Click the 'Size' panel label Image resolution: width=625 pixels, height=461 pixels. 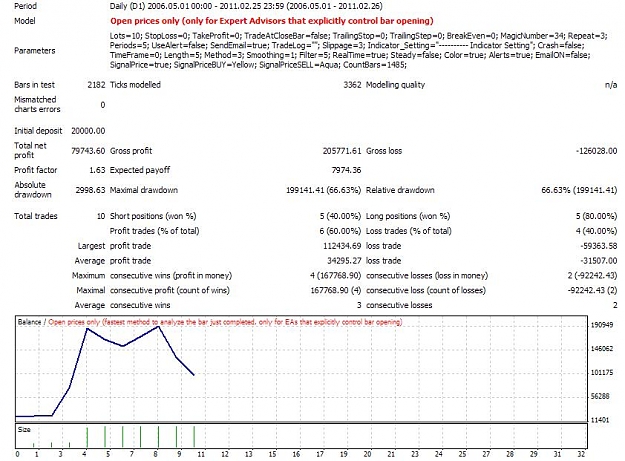pyautogui.click(x=24, y=430)
